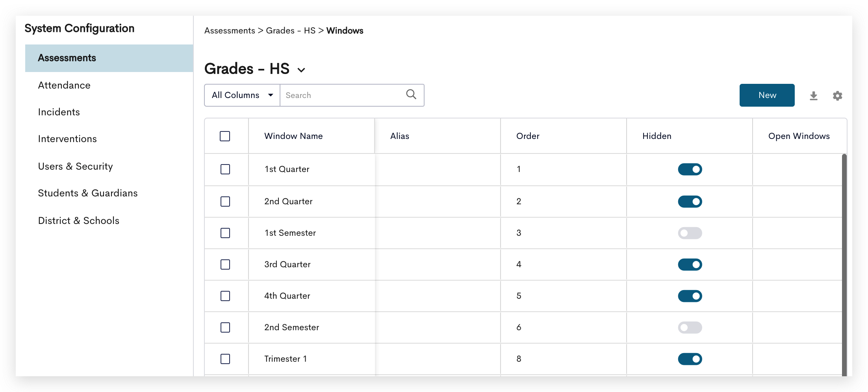Click the Trimester 1 window name
The width and height of the screenshot is (868, 392).
(286, 359)
